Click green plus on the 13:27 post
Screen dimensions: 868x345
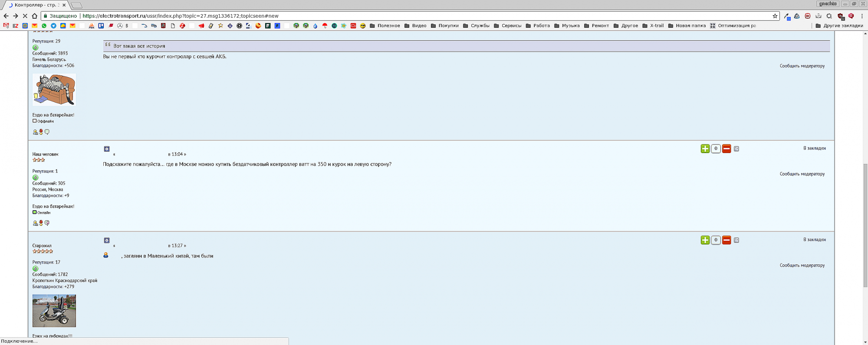pyautogui.click(x=705, y=240)
